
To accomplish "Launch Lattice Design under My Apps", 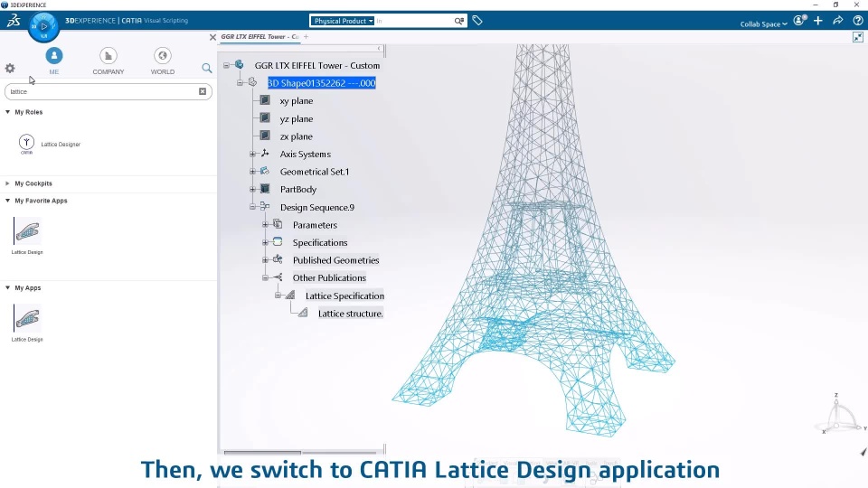I will click(x=27, y=318).
